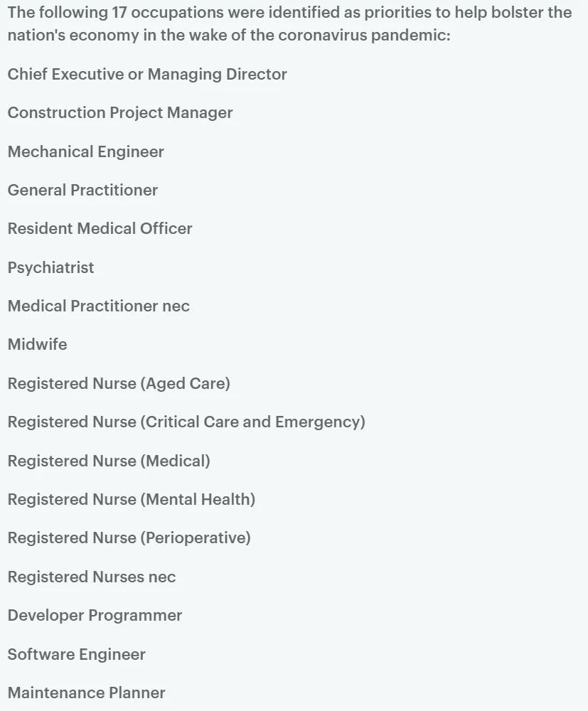
Task: Select 'Registered Nurse (Medical)' entry
Action: click(x=109, y=461)
